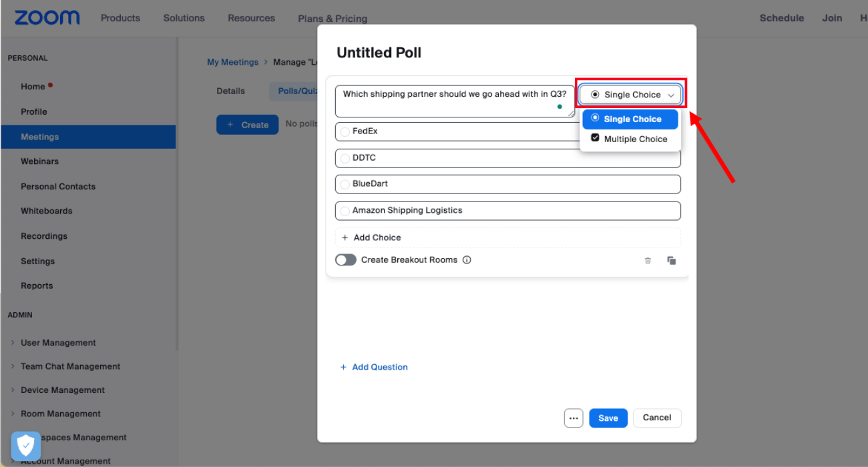Click the Zoom logo
Image resolution: width=868 pixels, height=467 pixels.
(x=47, y=18)
